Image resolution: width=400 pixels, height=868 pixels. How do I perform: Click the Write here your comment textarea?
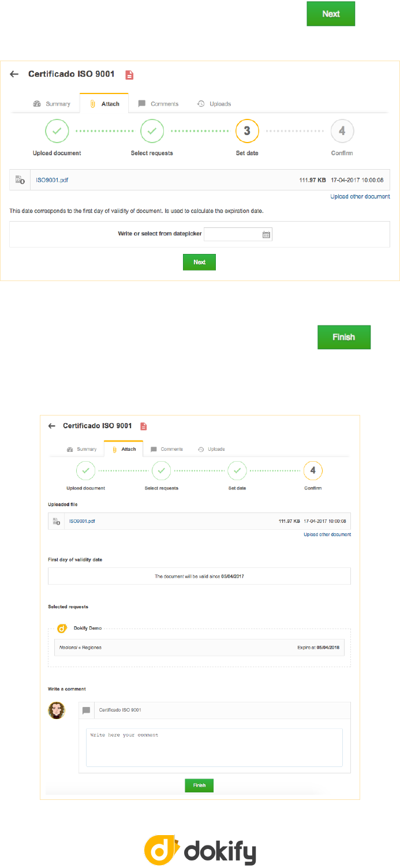tap(214, 747)
